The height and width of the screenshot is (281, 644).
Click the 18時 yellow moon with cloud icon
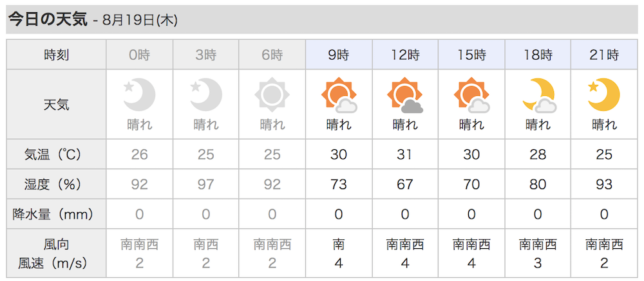click(539, 95)
